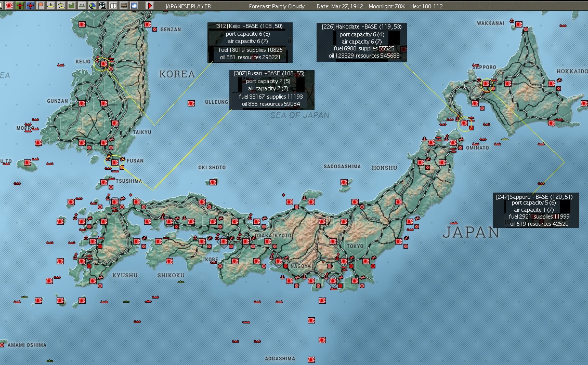Viewport: 588px width, 365px height.
Task: Click the 'Forecast: Partly Cloudy' text
Action: point(277,6)
